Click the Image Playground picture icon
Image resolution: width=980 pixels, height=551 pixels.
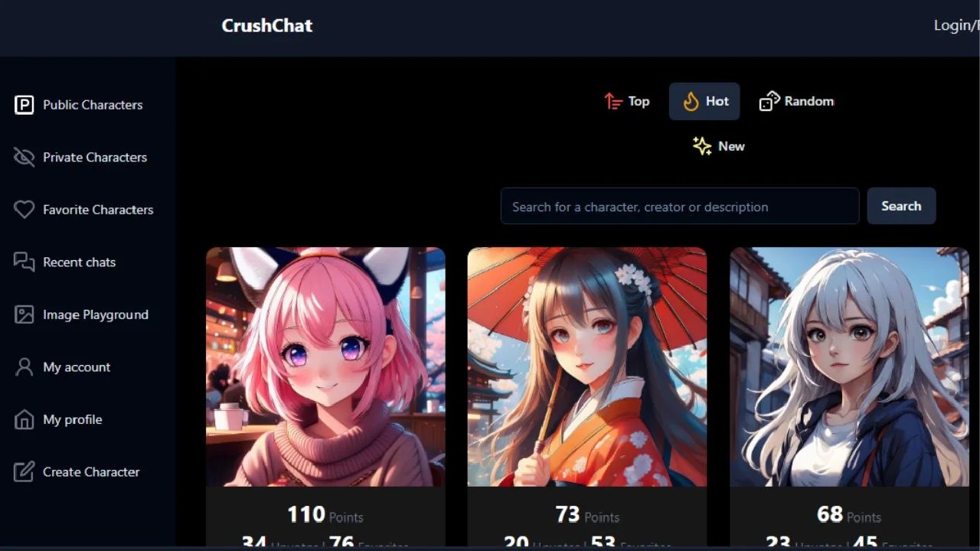(24, 315)
